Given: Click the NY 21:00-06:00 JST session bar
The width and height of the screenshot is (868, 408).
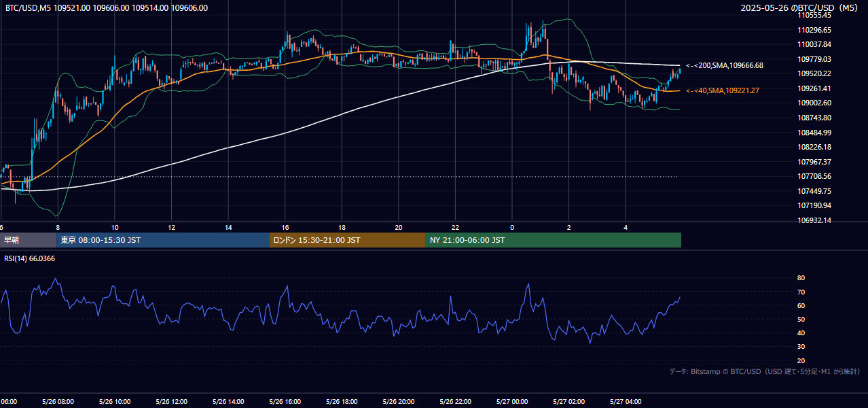Looking at the screenshot, I should click(554, 240).
